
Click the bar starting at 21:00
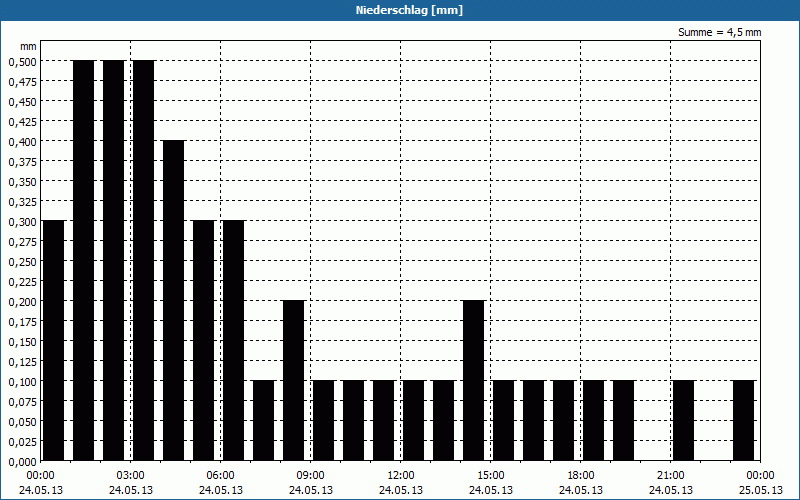(x=684, y=420)
